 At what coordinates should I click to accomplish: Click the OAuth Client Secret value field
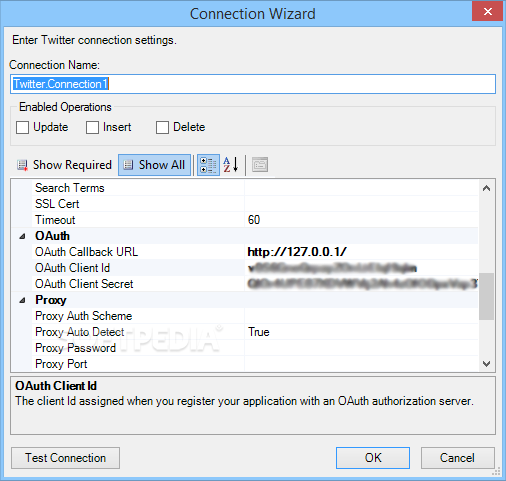[x=362, y=284]
